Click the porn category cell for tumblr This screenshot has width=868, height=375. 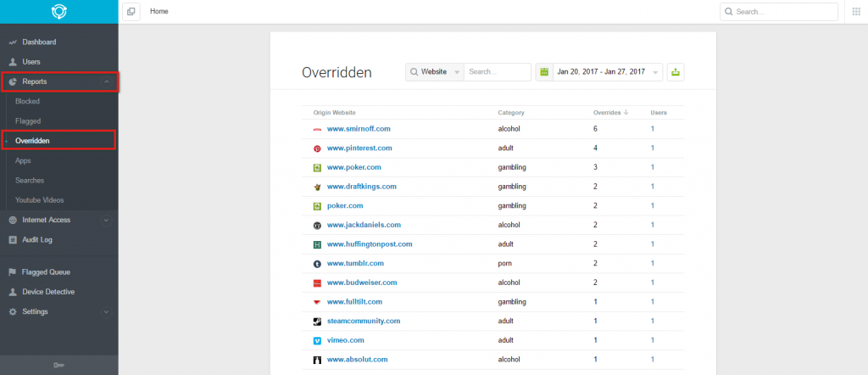tap(504, 263)
